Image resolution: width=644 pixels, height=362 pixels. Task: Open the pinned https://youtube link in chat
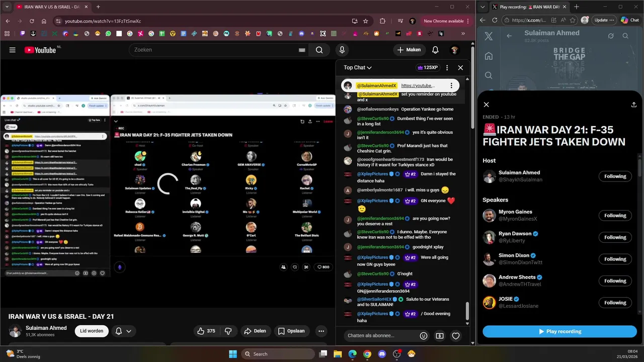pyautogui.click(x=418, y=85)
